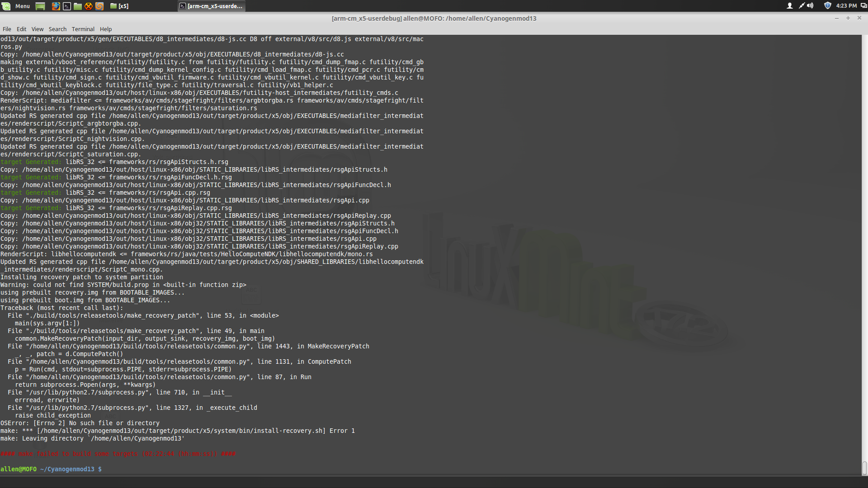This screenshot has width=868, height=488.
Task: Close the terminal window
Action: click(x=859, y=18)
